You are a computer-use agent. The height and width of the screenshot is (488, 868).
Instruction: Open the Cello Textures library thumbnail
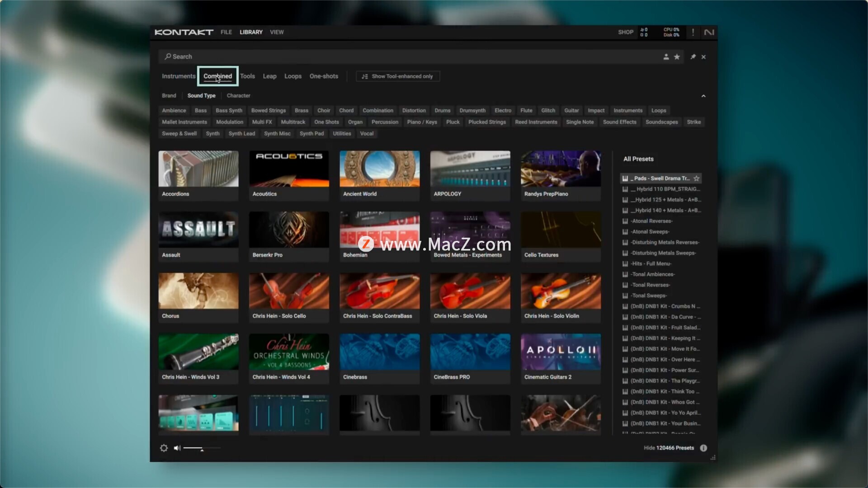(561, 237)
